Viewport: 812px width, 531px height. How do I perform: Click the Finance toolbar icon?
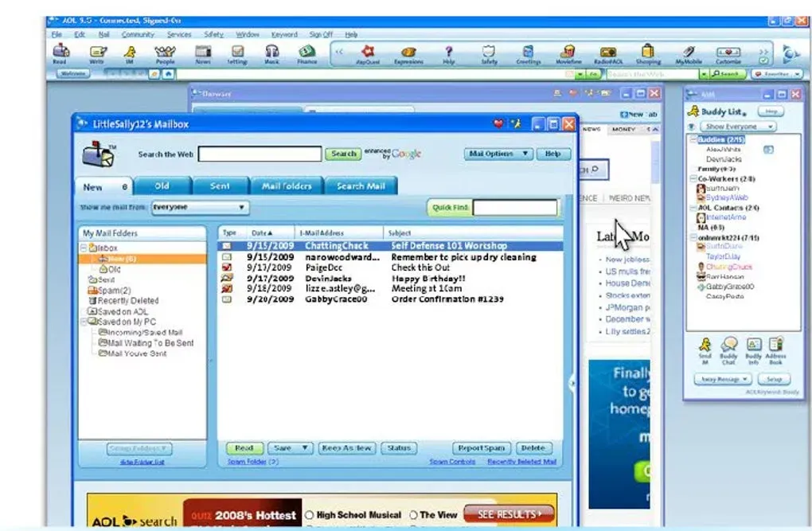click(x=306, y=53)
